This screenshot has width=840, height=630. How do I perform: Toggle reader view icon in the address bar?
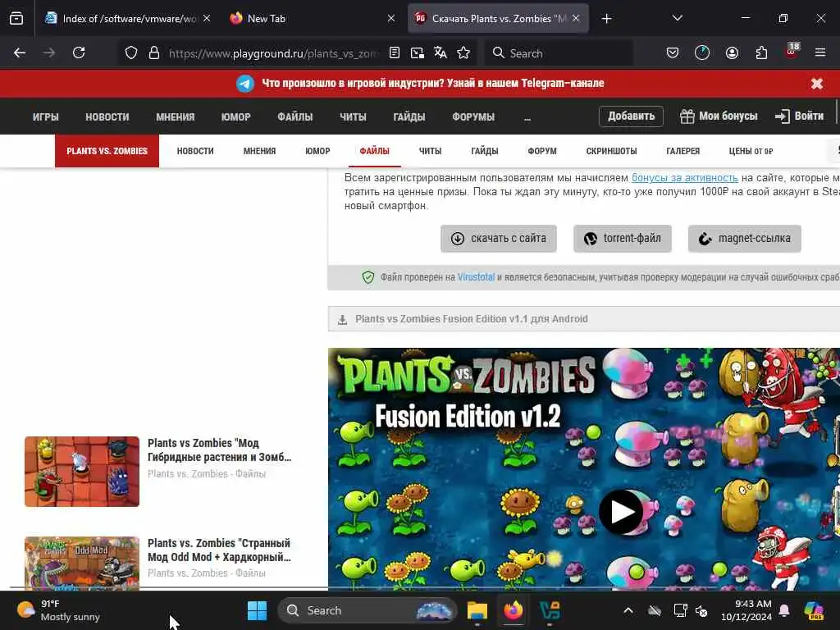click(x=395, y=53)
